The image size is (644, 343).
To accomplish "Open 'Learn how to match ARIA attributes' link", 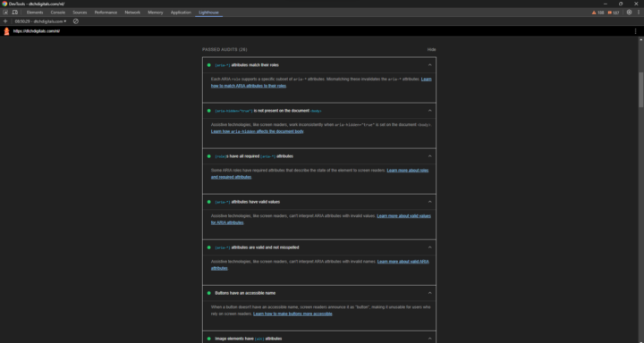I will [x=249, y=86].
